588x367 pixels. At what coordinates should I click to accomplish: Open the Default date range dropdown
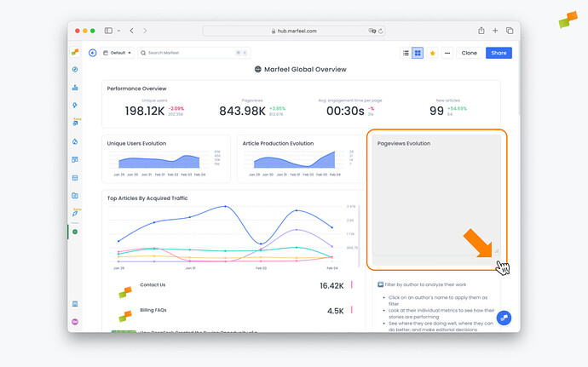(117, 53)
